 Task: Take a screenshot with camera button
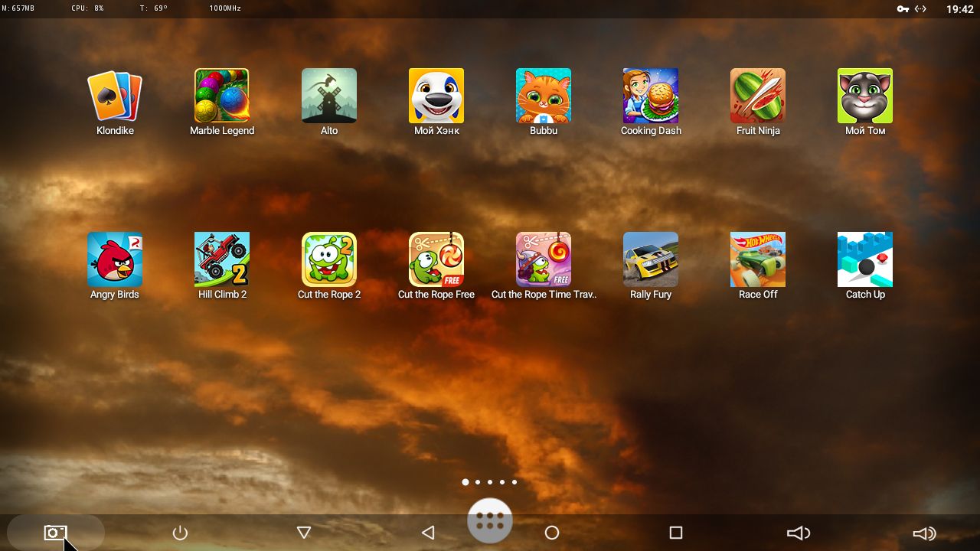coord(55,533)
